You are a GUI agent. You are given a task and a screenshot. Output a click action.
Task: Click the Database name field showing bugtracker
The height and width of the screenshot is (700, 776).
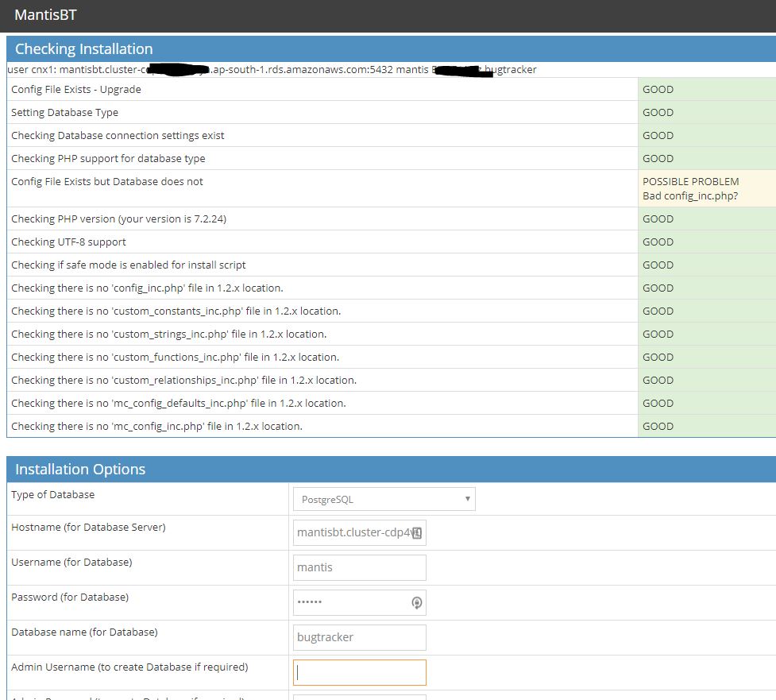(359, 637)
